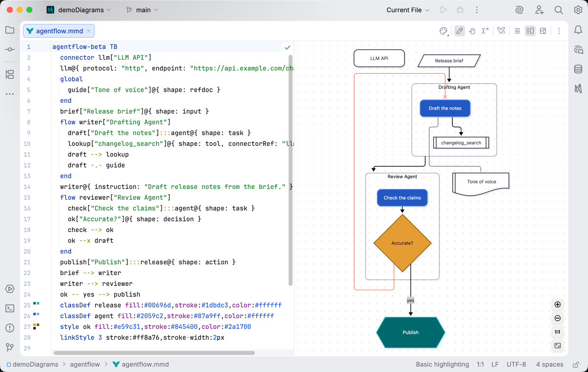The height and width of the screenshot is (372, 588).
Task: Open run options three-dot menu
Action: (x=476, y=10)
